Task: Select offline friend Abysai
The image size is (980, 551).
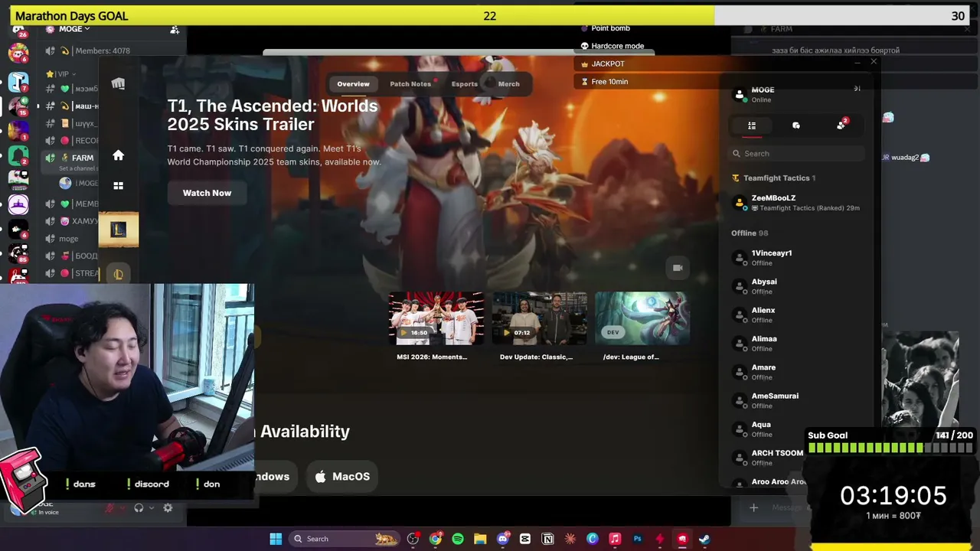Action: coord(798,286)
